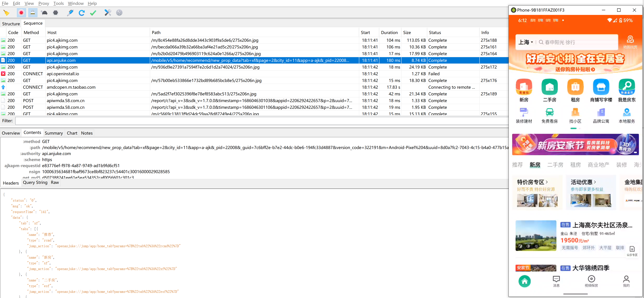Open the Chart tab
This screenshot has height=298, width=644.
click(72, 133)
